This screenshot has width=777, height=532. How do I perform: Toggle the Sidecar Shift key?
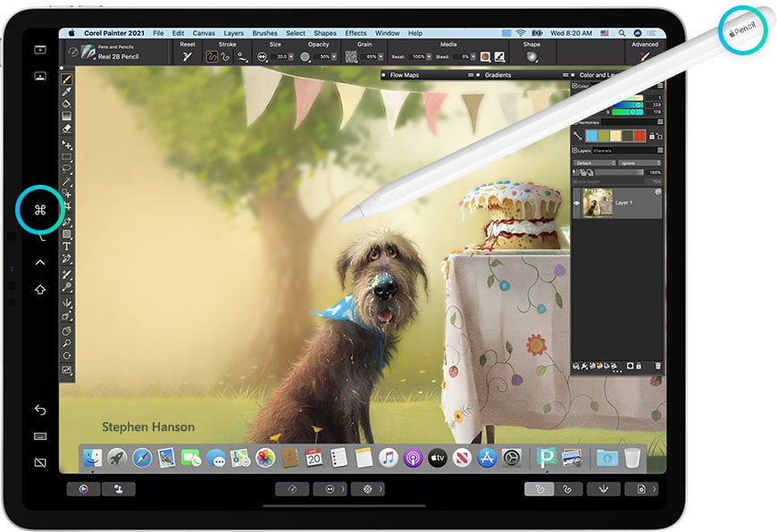(x=40, y=289)
